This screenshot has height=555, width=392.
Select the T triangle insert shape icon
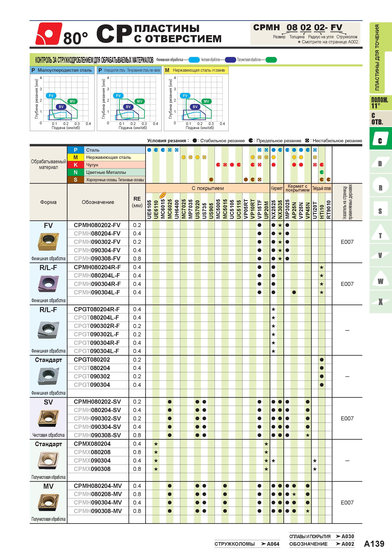pyautogui.click(x=380, y=232)
